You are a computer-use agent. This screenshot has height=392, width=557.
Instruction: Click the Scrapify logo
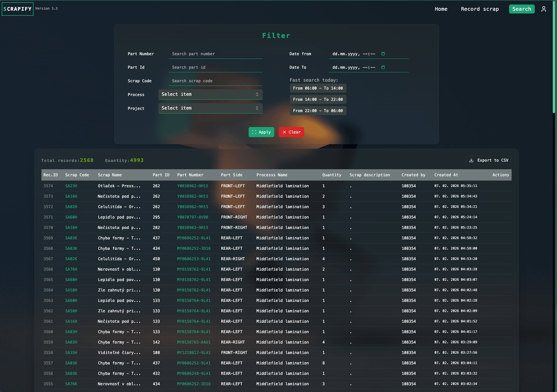tap(17, 9)
